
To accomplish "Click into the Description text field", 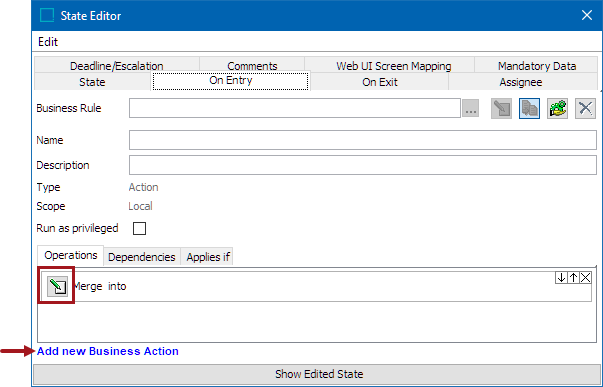I will (x=363, y=165).
